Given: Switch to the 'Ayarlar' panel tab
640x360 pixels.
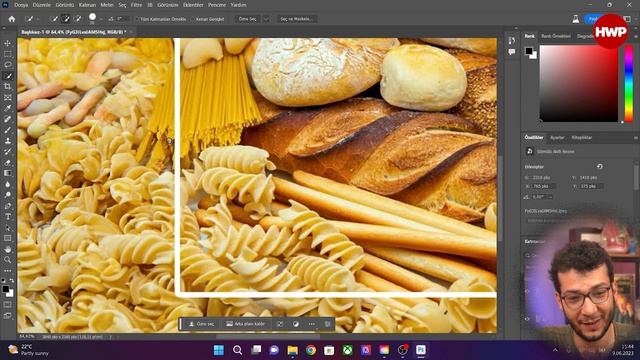Looking at the screenshot, I should pyautogui.click(x=557, y=138).
